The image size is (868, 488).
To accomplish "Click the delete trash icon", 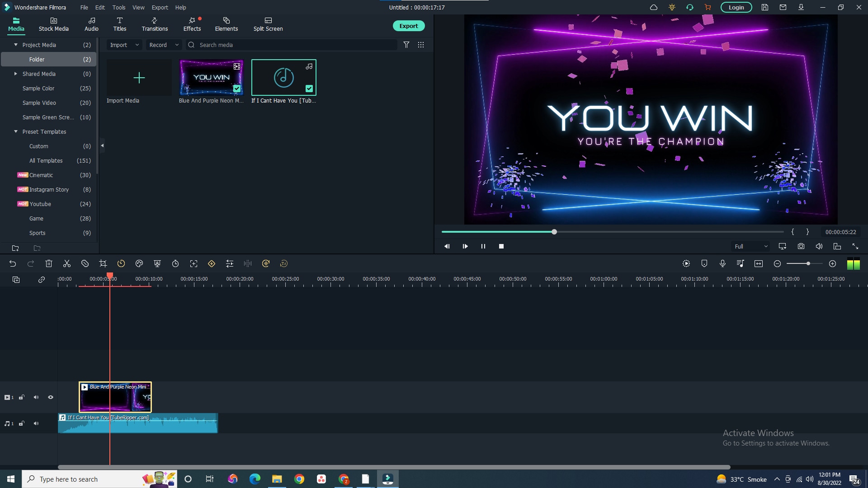I will [x=49, y=263].
